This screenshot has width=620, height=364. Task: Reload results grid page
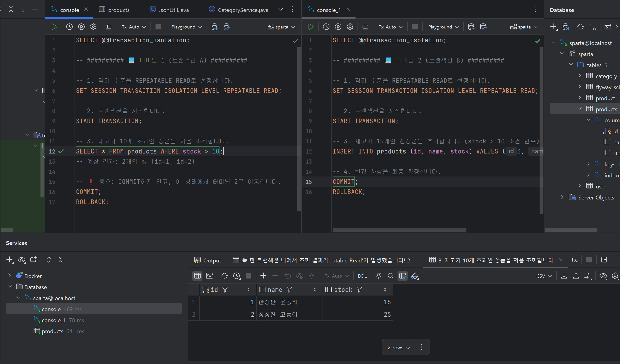click(224, 276)
